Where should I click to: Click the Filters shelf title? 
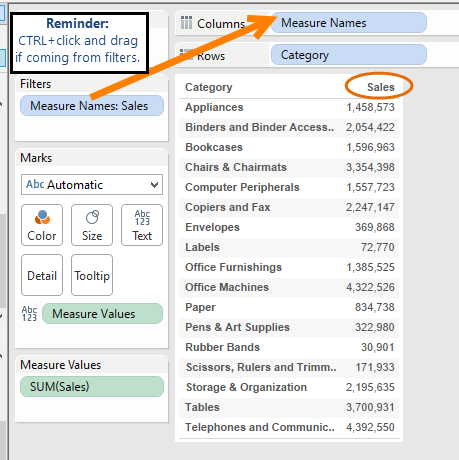click(36, 84)
